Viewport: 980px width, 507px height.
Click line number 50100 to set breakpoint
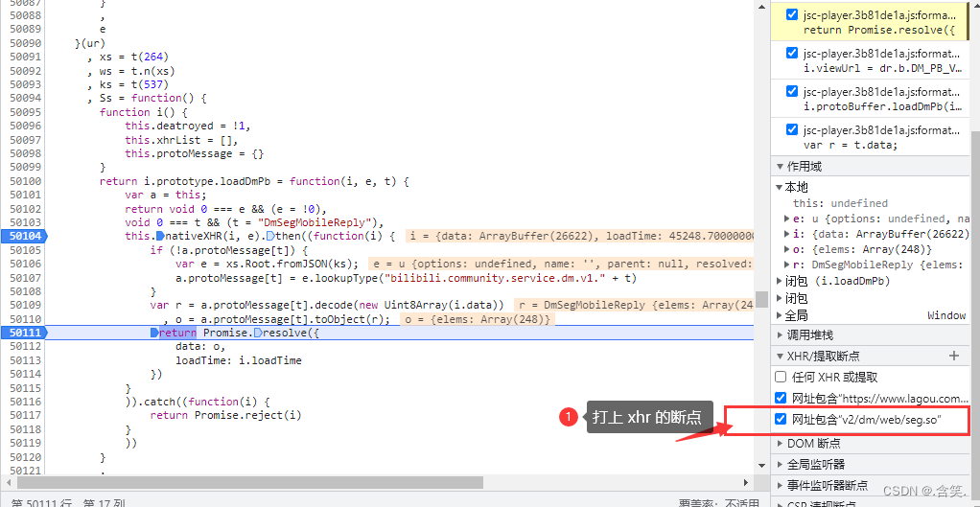coord(26,182)
